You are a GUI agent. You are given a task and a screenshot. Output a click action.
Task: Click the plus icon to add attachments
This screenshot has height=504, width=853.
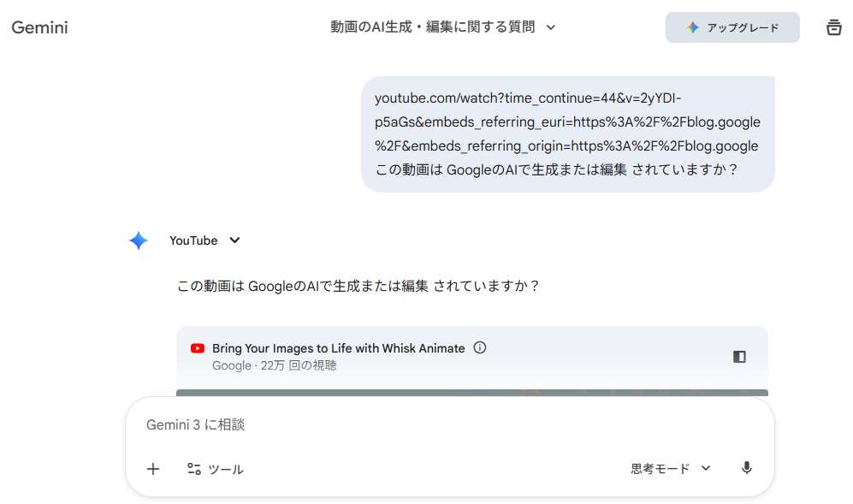(x=153, y=468)
